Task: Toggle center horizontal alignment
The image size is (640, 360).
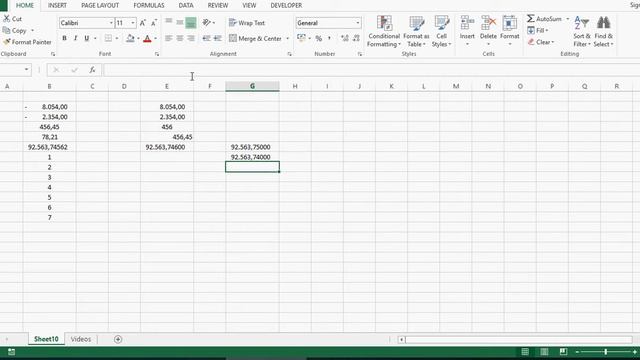Action: coord(180,38)
